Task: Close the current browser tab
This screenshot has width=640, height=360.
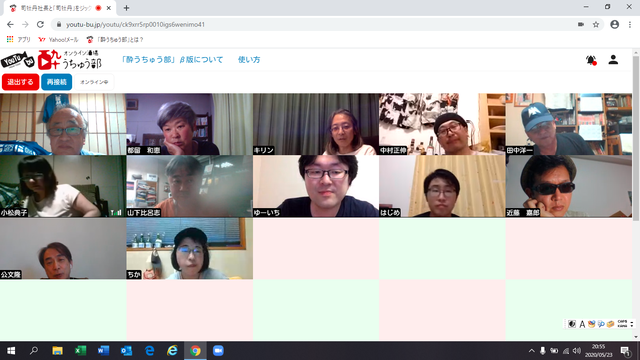Action: tap(109, 8)
